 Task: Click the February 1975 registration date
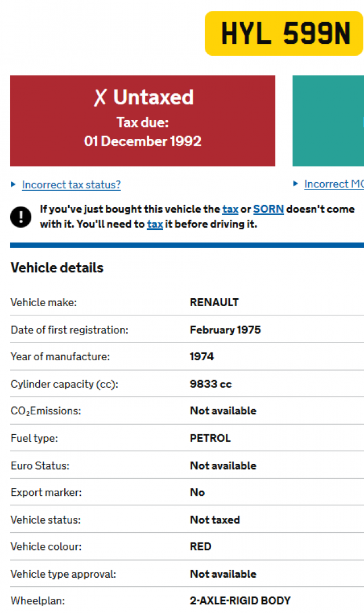click(x=225, y=330)
